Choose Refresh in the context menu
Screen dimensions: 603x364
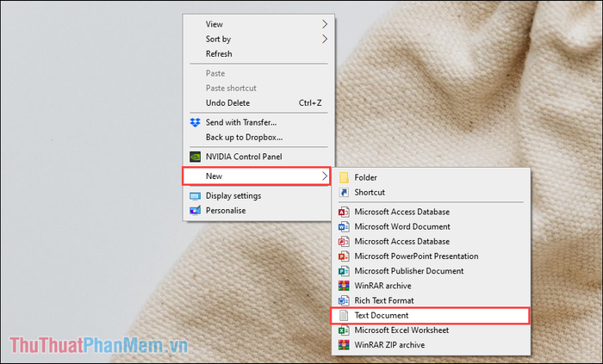coord(219,53)
